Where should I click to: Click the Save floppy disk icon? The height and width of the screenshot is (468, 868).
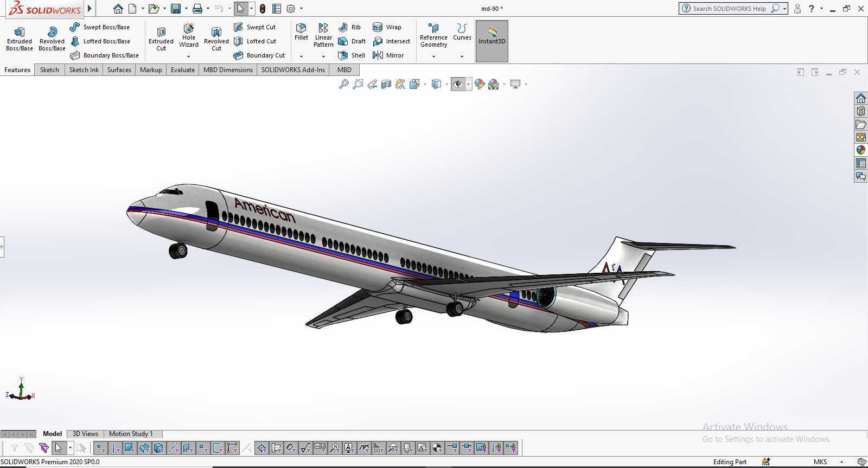175,9
